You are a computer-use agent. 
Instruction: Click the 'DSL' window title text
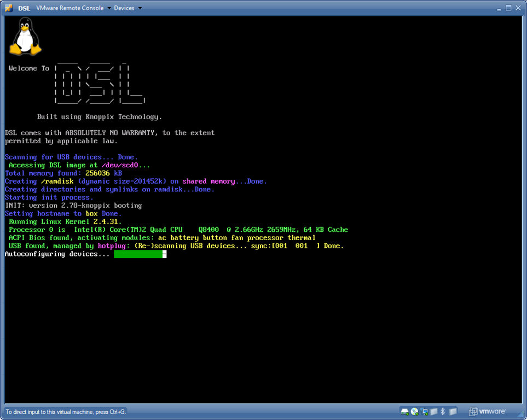[x=24, y=8]
